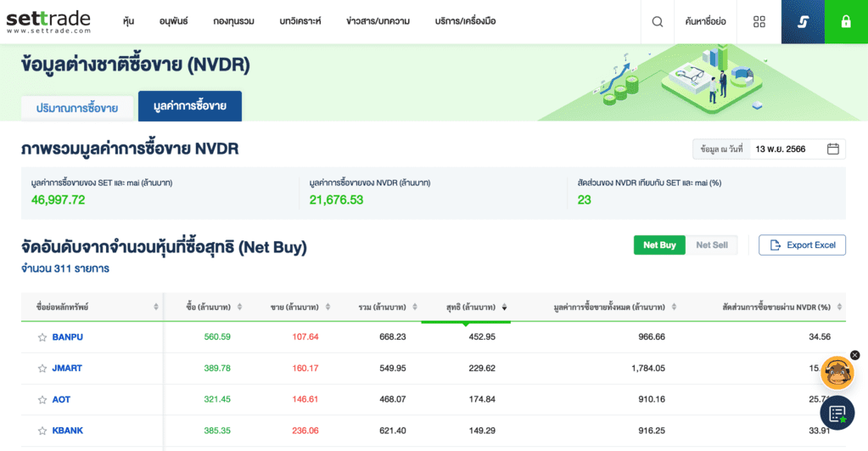Switch to ปริมาณการซื้อขาย tab

(x=77, y=108)
